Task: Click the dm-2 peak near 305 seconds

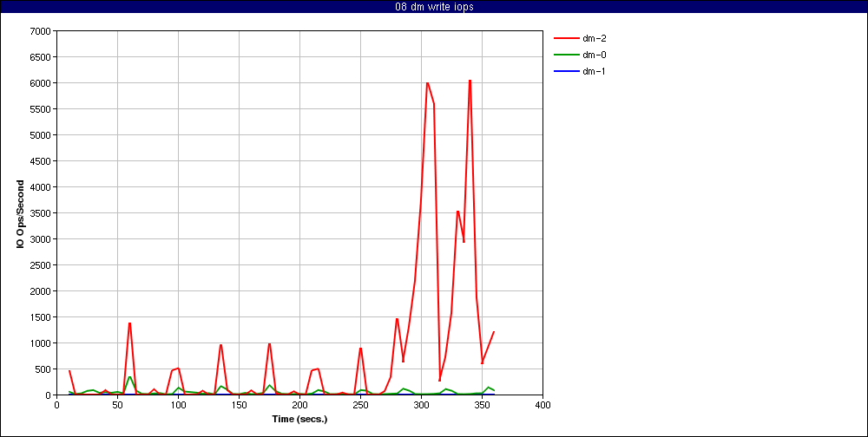Action: (x=427, y=83)
